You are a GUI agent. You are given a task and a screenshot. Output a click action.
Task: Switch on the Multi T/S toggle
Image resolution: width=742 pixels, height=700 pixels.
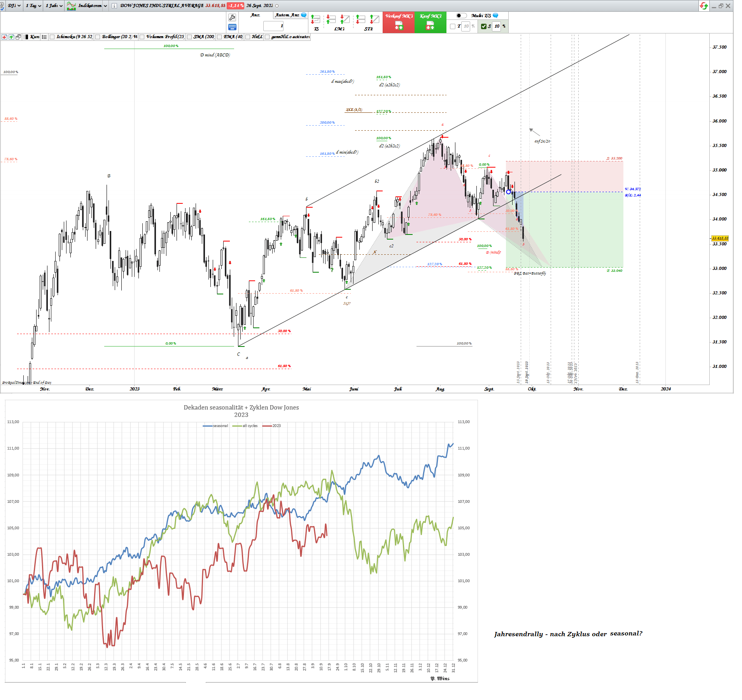(x=461, y=16)
